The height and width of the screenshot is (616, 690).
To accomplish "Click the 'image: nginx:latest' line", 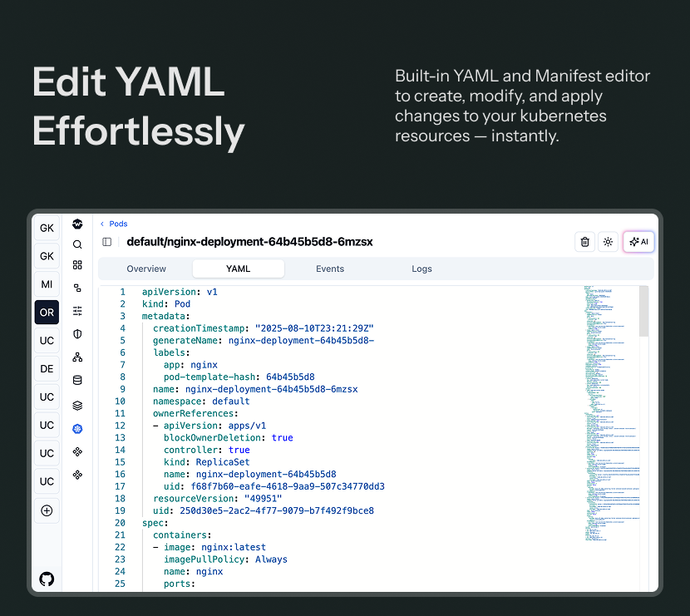I will 209,547.
